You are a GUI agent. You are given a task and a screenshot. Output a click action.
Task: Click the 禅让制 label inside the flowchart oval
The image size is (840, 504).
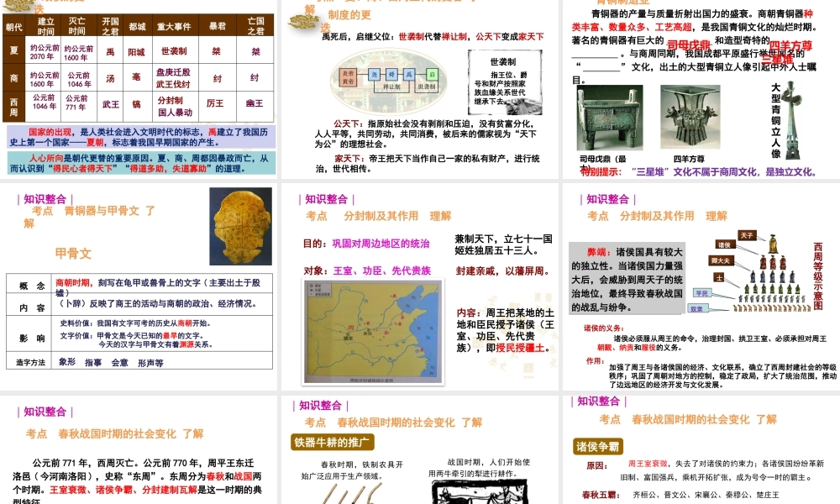click(392, 86)
